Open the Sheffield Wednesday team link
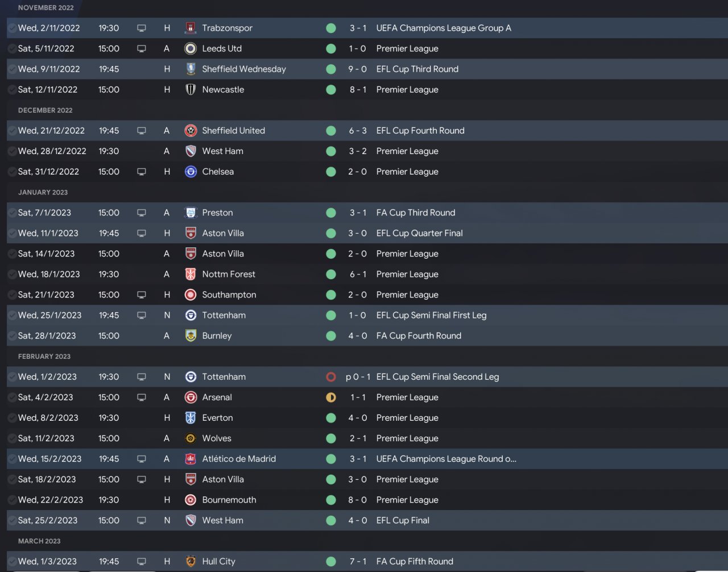This screenshot has width=728, height=572. pos(244,69)
